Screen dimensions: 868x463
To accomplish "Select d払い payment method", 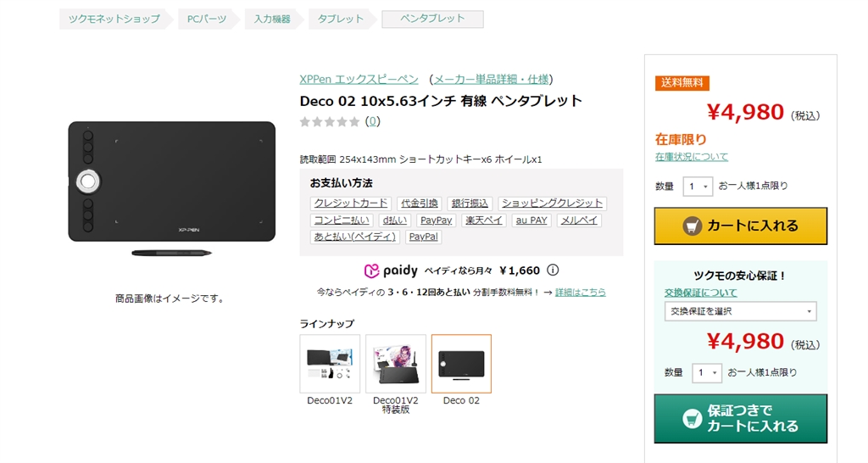I will pos(395,220).
